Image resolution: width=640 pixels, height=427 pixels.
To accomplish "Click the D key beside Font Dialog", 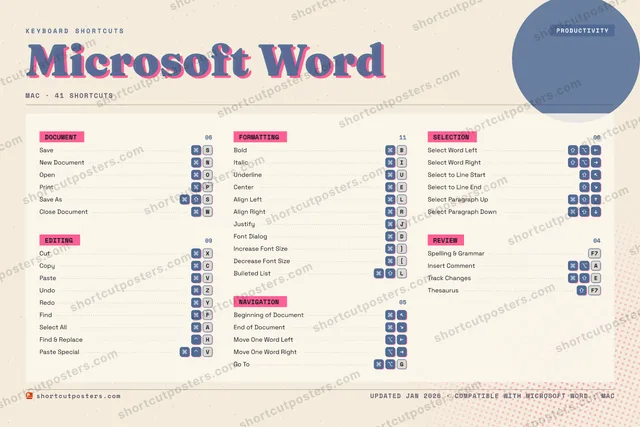I will (402, 236).
